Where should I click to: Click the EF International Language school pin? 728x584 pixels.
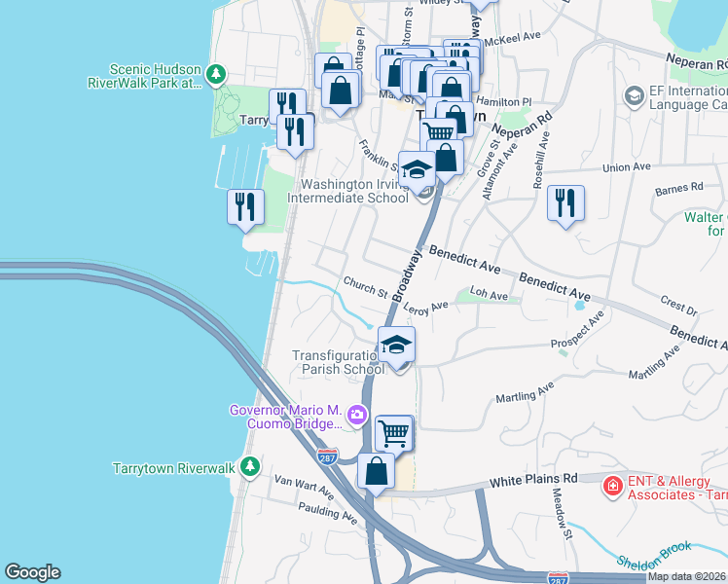tap(635, 96)
